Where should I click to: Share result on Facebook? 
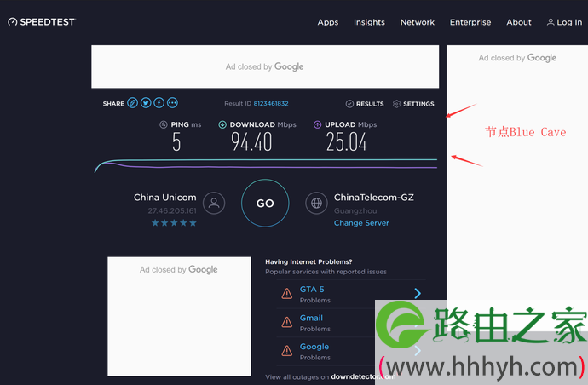pos(159,103)
